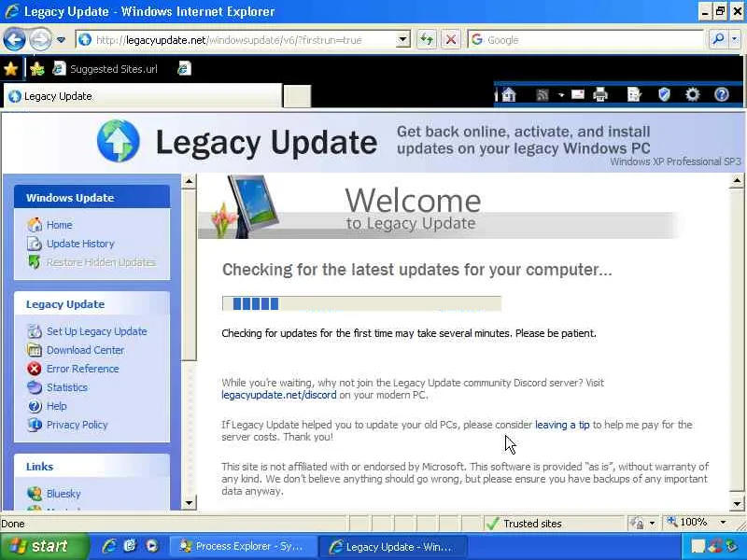Open the Privacy Policy link
The image size is (747, 560).
click(78, 425)
